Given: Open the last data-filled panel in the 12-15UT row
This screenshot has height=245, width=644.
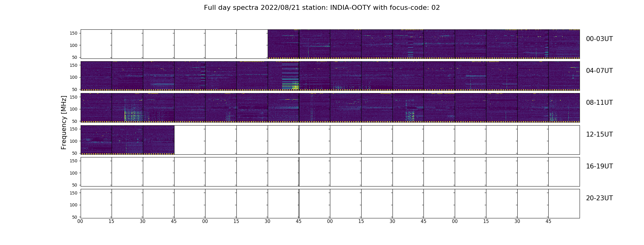Looking at the screenshot, I should (x=159, y=140).
